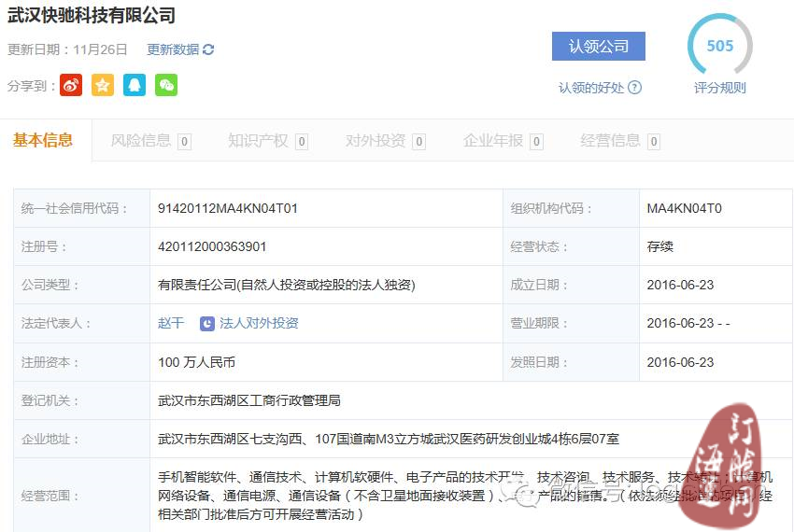Click license date value next to 发照日期
Image resolution: width=794 pixels, height=532 pixels.
pos(681,362)
